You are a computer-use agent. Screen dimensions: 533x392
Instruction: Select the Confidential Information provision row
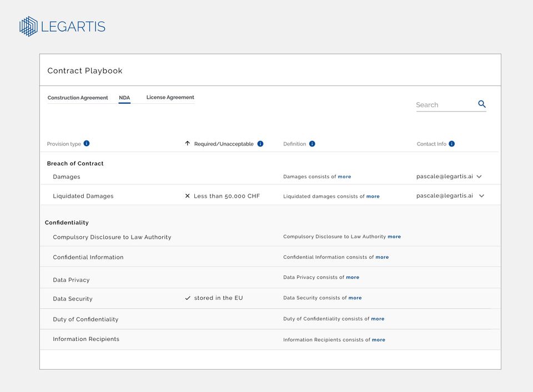(88, 257)
